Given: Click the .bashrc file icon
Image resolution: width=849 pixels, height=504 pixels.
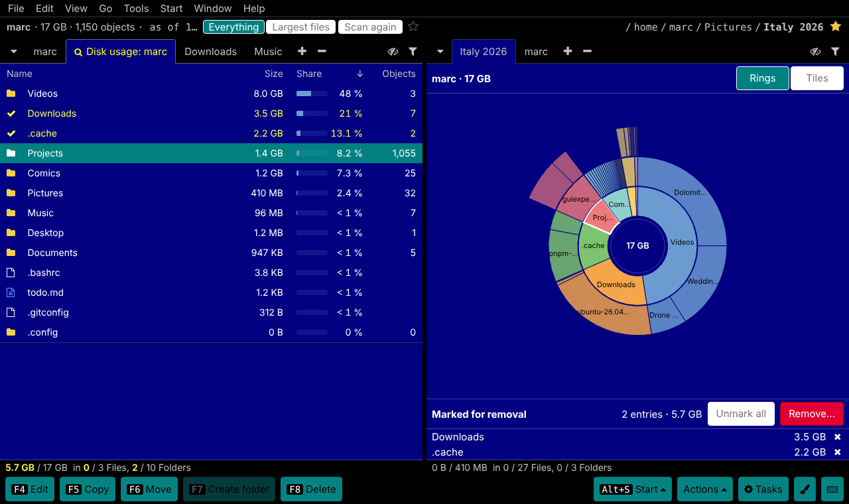Looking at the screenshot, I should click(11, 273).
